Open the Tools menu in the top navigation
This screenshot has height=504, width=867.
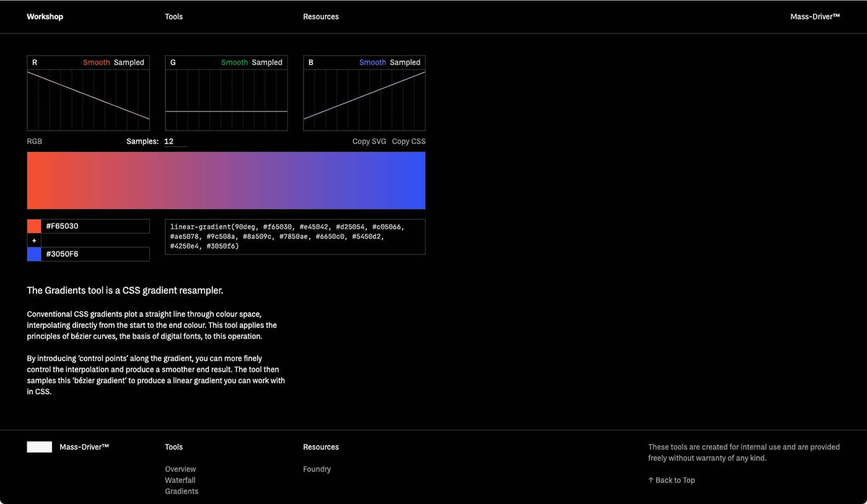pyautogui.click(x=173, y=17)
